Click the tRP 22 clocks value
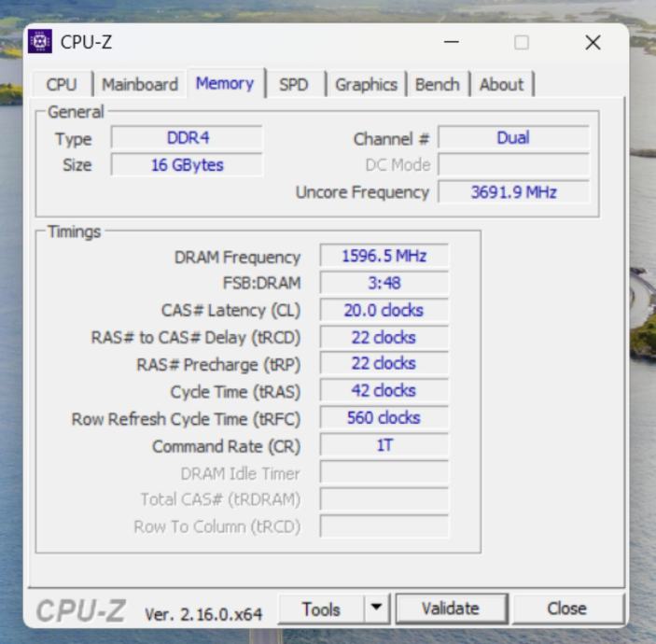Screen dimensions: 656x644 [384, 363]
